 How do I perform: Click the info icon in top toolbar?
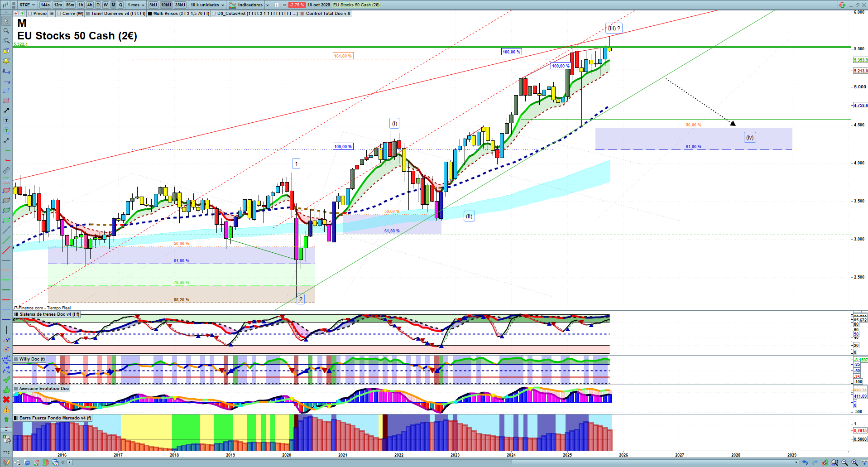tap(277, 5)
